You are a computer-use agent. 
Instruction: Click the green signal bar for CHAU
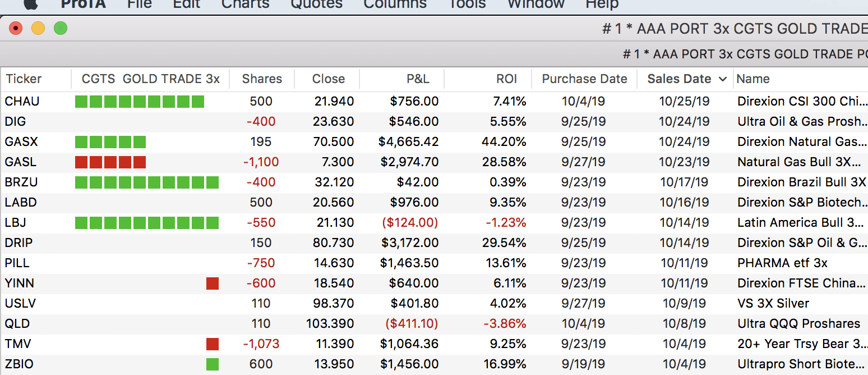click(x=140, y=102)
